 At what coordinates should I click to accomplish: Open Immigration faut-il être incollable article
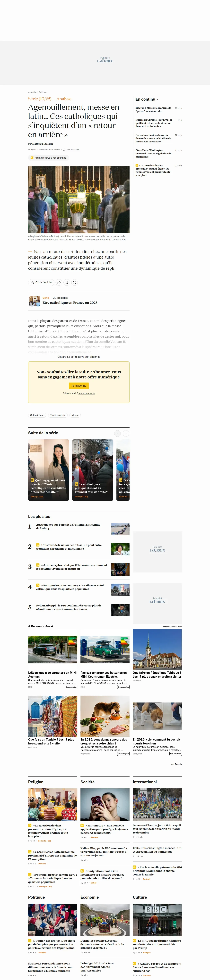(x=103, y=875)
